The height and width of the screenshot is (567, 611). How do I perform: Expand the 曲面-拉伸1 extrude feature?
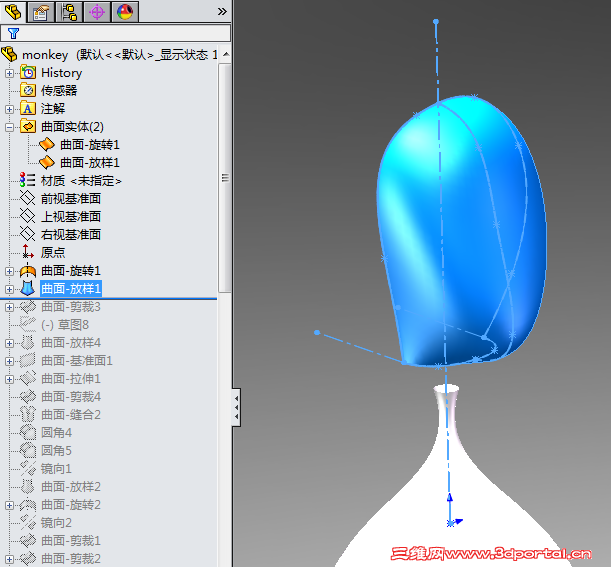pos(9,379)
